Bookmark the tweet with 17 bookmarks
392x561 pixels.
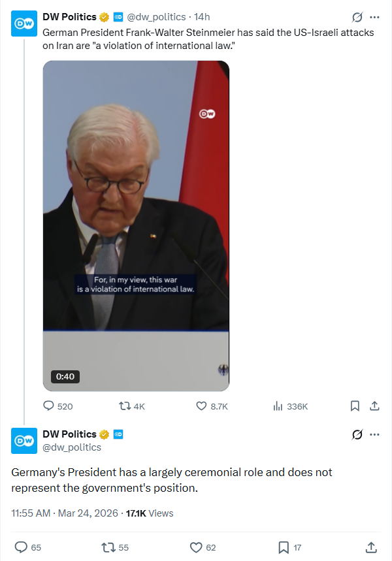click(x=284, y=547)
